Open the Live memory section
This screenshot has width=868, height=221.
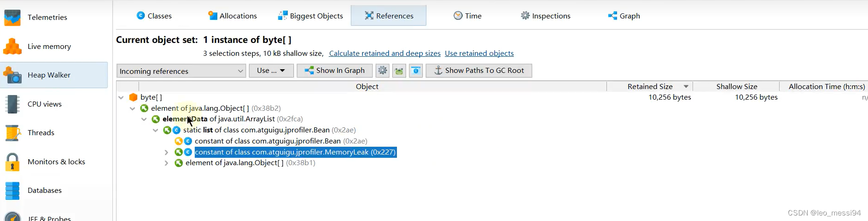[x=54, y=46]
